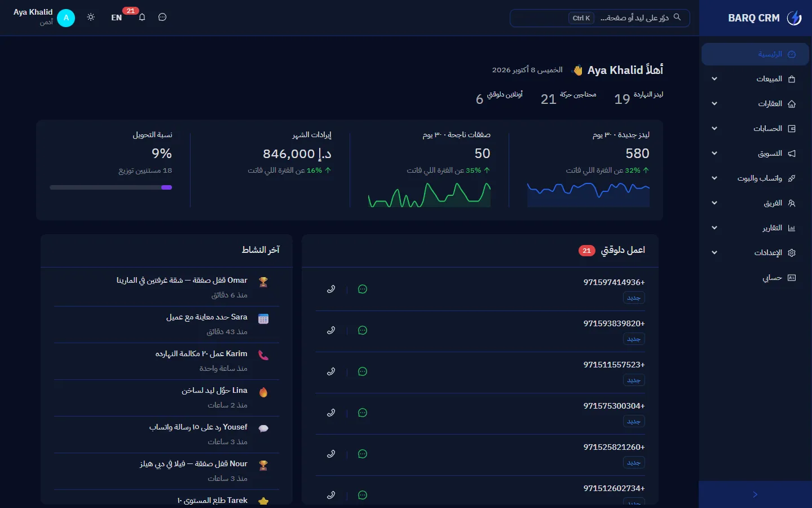Open واتساب والبوت in the sidebar

(755, 178)
